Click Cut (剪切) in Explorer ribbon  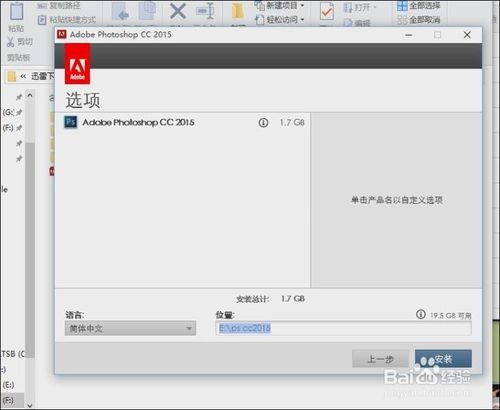point(20,42)
